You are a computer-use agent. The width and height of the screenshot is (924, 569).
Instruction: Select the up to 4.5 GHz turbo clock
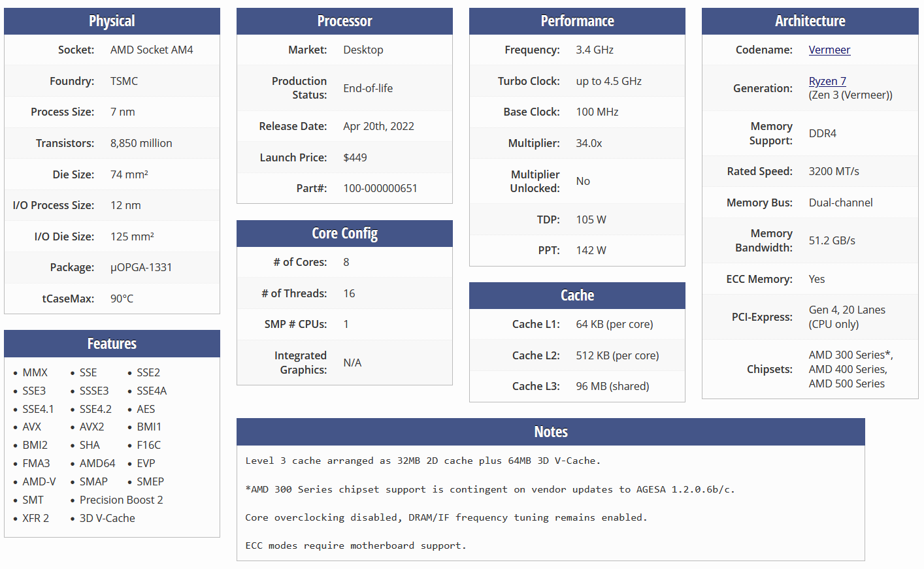click(x=609, y=81)
